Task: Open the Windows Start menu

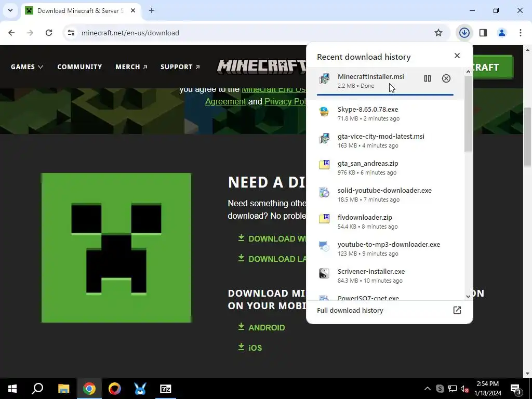Action: point(12,389)
